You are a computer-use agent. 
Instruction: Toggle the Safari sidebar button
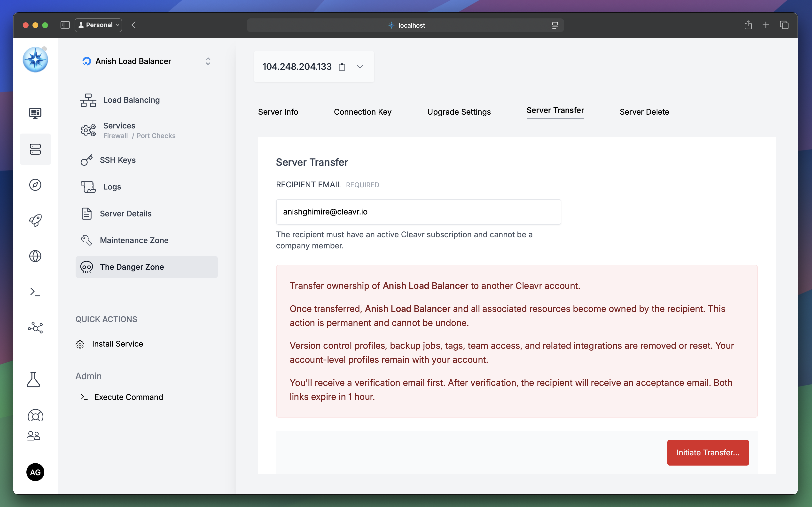point(65,25)
